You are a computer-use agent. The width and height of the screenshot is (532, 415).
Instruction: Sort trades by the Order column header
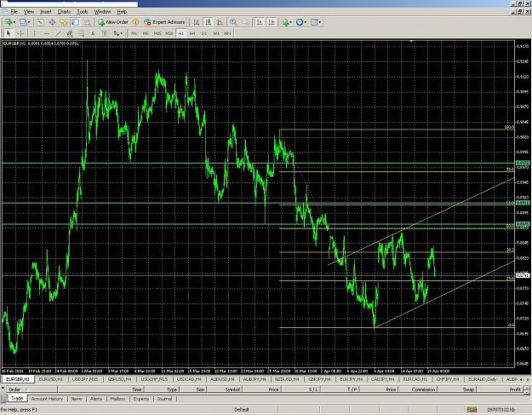(x=31, y=389)
